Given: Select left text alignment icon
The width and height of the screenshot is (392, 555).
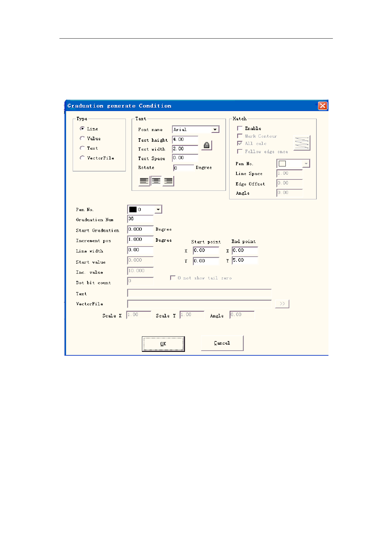Looking at the screenshot, I should point(144,181).
